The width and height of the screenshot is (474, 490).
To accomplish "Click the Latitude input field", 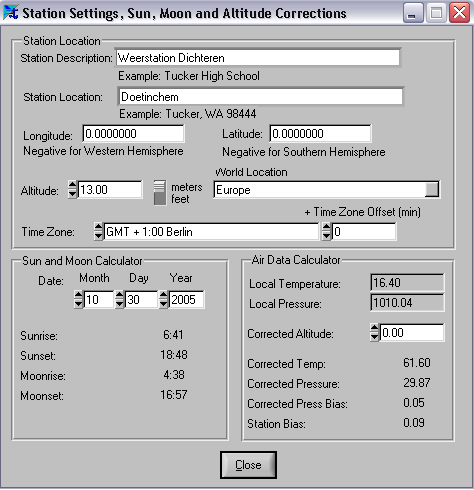I will 320,134.
